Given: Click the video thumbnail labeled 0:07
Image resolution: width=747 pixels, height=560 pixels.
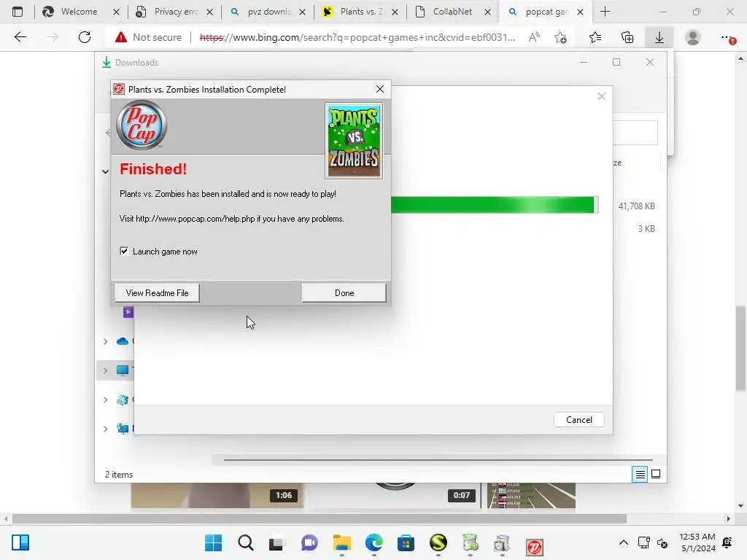Looking at the screenshot, I should tap(395, 496).
